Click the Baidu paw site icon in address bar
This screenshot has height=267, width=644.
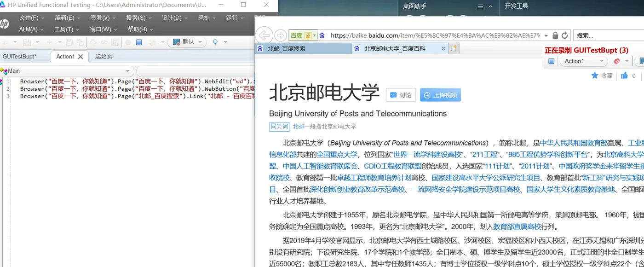(322, 35)
